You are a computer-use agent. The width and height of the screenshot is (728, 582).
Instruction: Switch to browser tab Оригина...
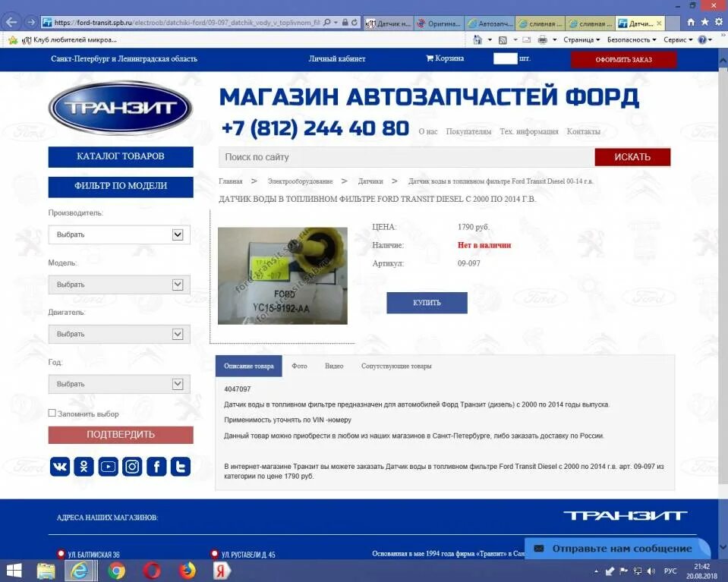440,23
